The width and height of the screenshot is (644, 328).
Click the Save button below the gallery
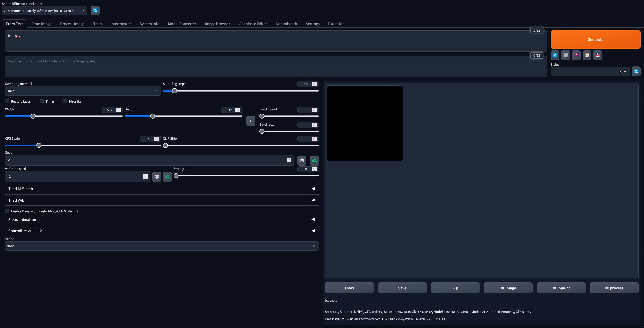click(x=402, y=288)
